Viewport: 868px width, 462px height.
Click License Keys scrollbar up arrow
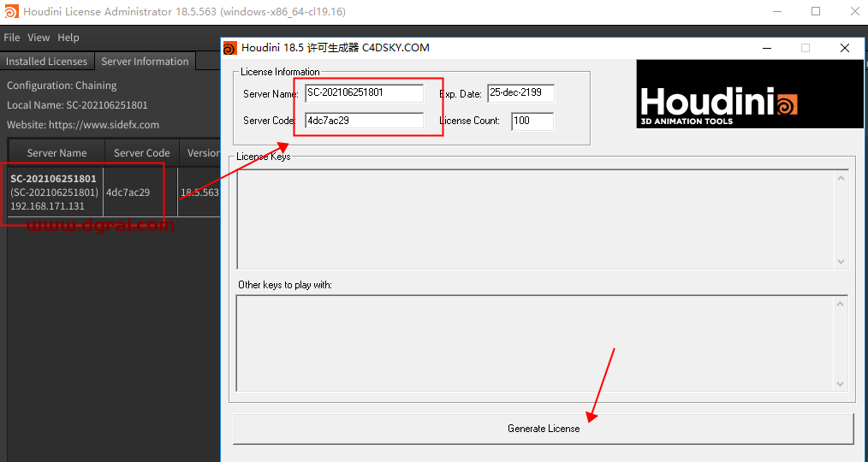(x=841, y=178)
